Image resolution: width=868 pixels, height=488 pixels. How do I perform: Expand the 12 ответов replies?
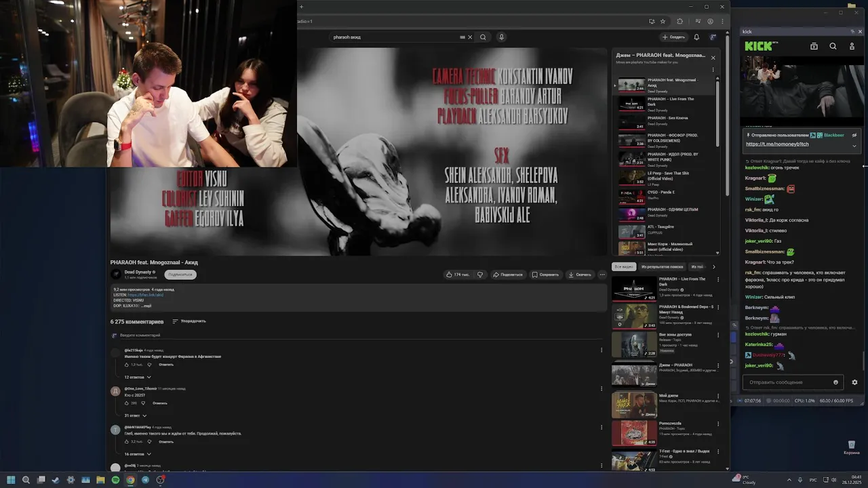pyautogui.click(x=138, y=377)
